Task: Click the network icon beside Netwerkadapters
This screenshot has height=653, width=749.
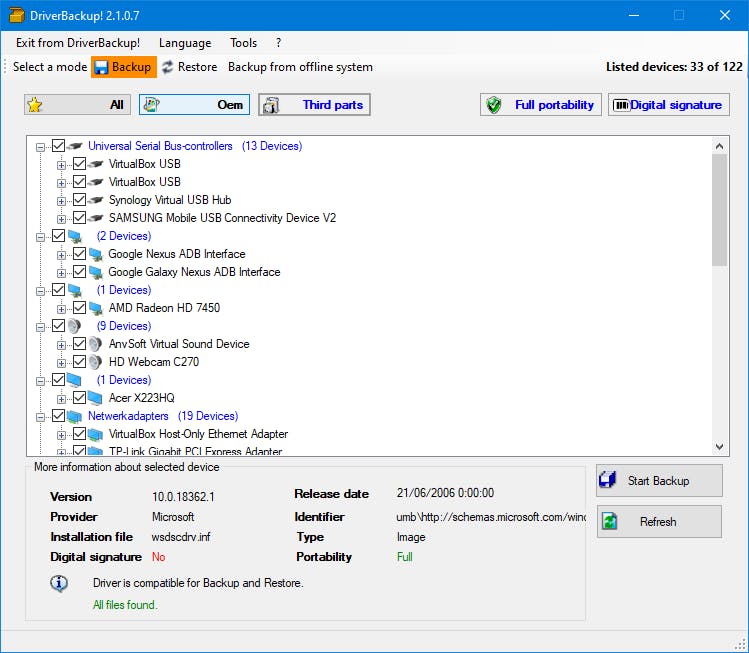Action: click(74, 417)
